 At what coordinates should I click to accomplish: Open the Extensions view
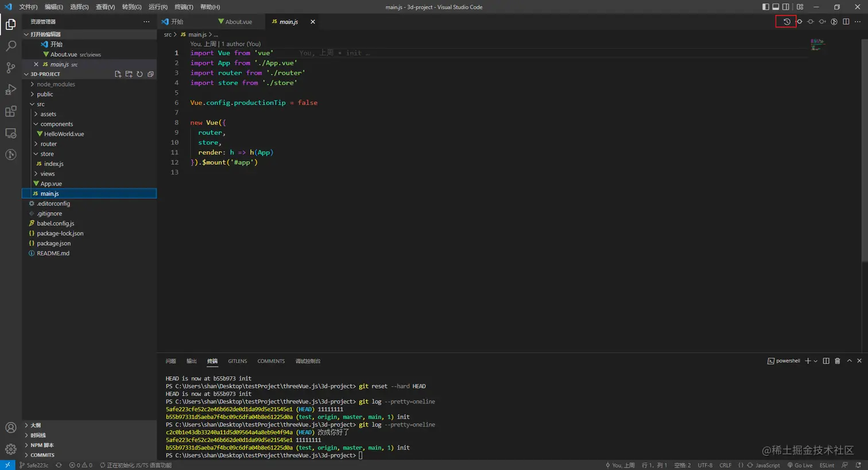point(11,111)
